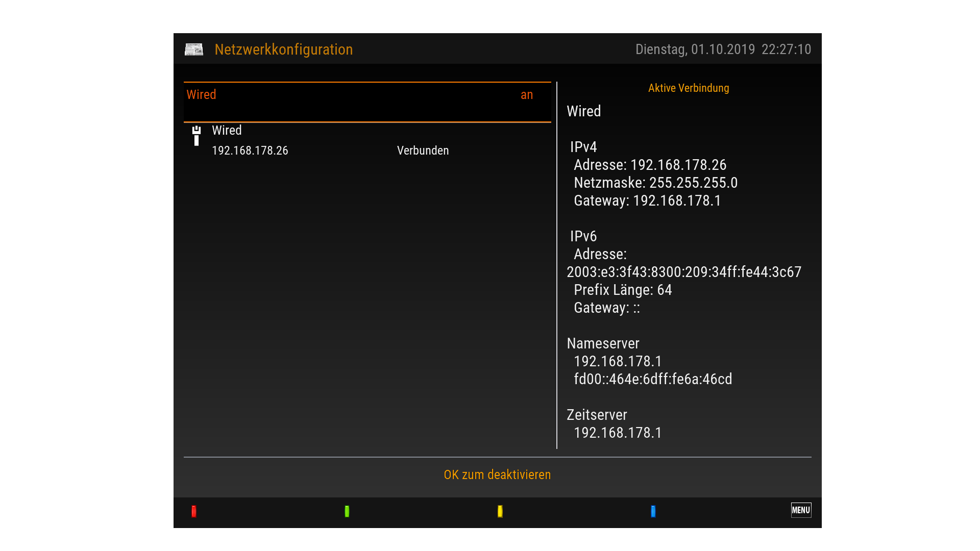Click the Verbunden connection status
980x551 pixels.
point(423,151)
